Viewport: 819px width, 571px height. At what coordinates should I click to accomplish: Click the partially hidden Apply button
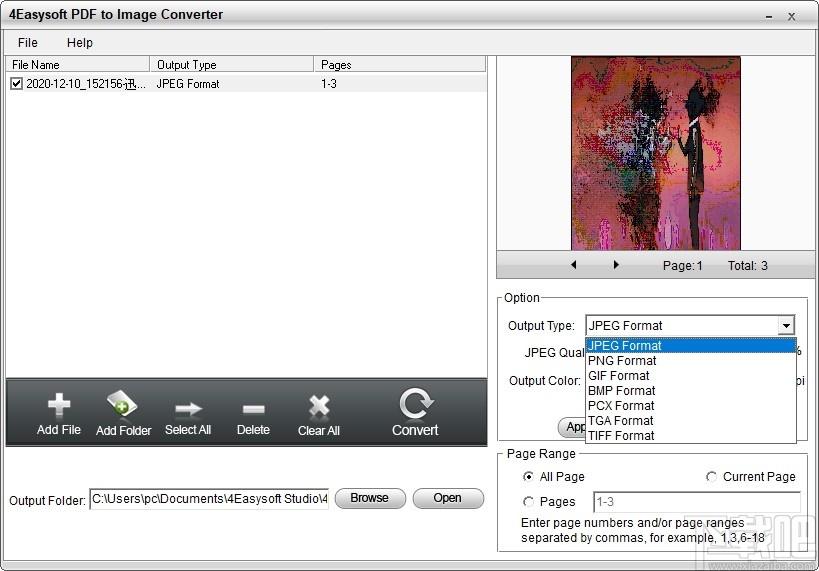[572, 427]
